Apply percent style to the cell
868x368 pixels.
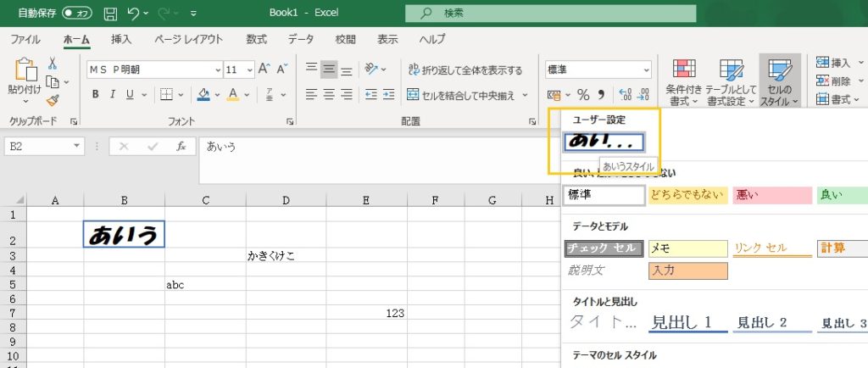[x=583, y=94]
